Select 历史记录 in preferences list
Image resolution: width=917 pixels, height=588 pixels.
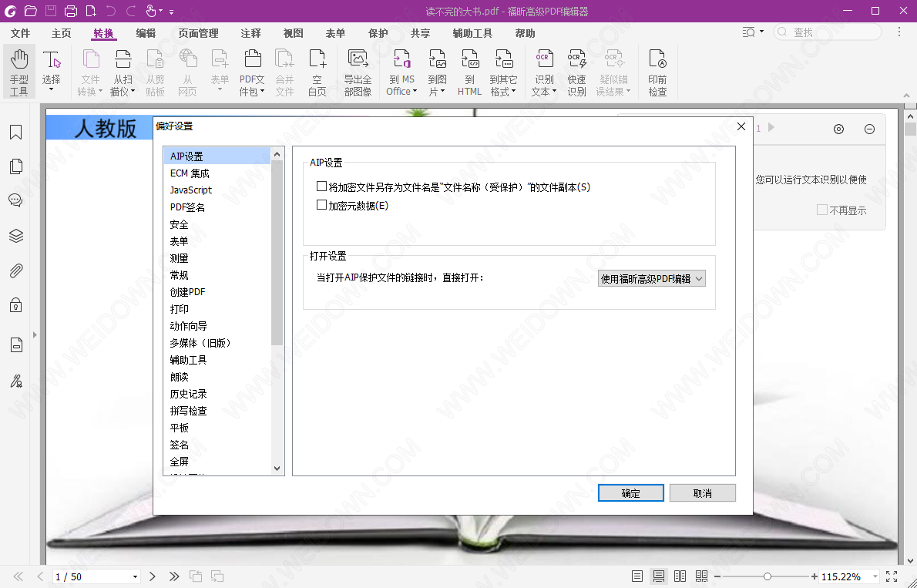point(217,394)
